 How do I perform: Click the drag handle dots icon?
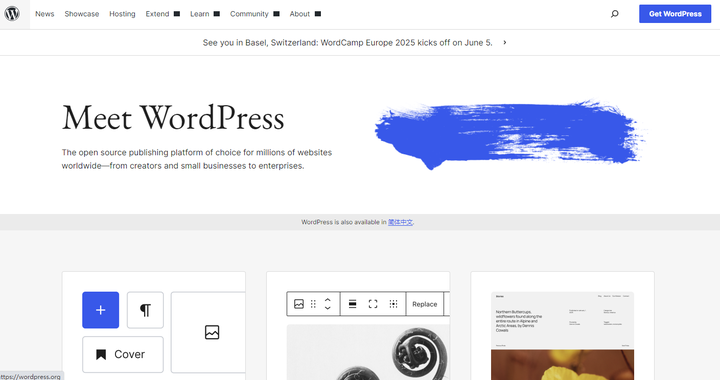click(313, 304)
